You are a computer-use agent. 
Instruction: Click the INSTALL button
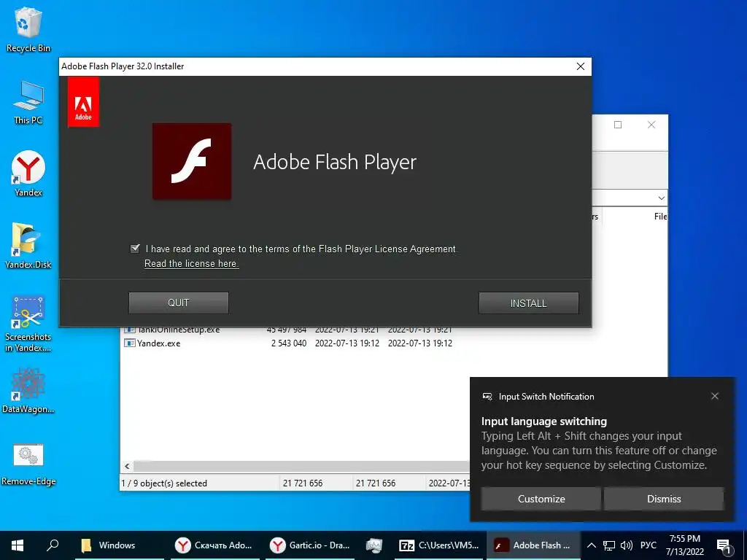pyautogui.click(x=528, y=303)
